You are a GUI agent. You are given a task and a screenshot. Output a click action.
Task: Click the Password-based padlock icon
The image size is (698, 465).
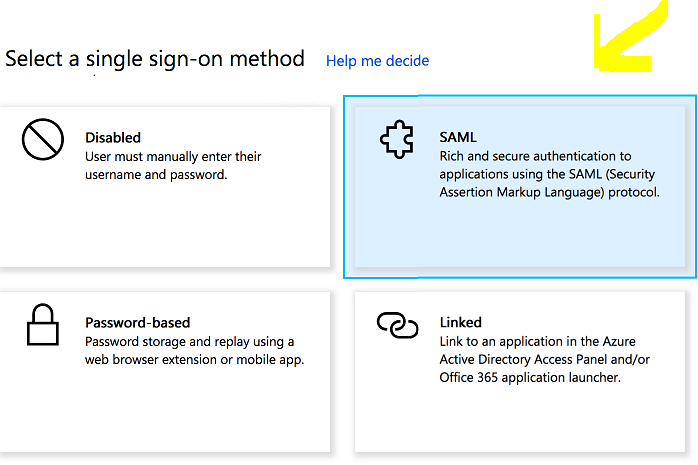[43, 325]
